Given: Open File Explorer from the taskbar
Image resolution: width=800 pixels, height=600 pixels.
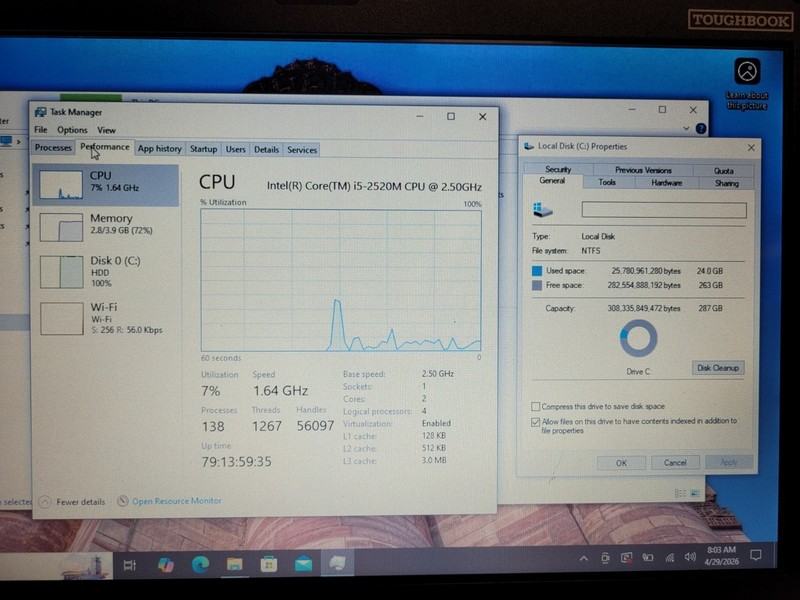Looking at the screenshot, I should [x=235, y=564].
